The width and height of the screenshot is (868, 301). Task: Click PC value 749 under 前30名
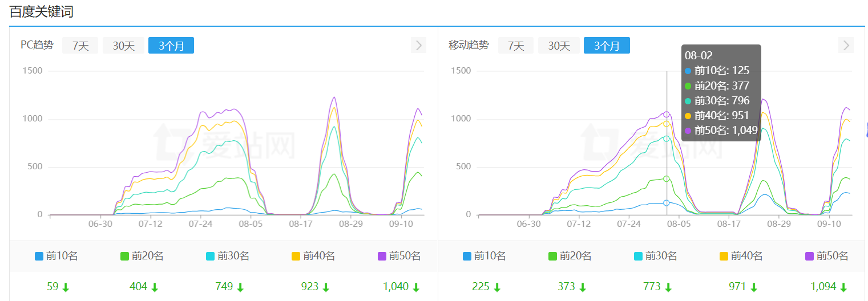(x=224, y=286)
